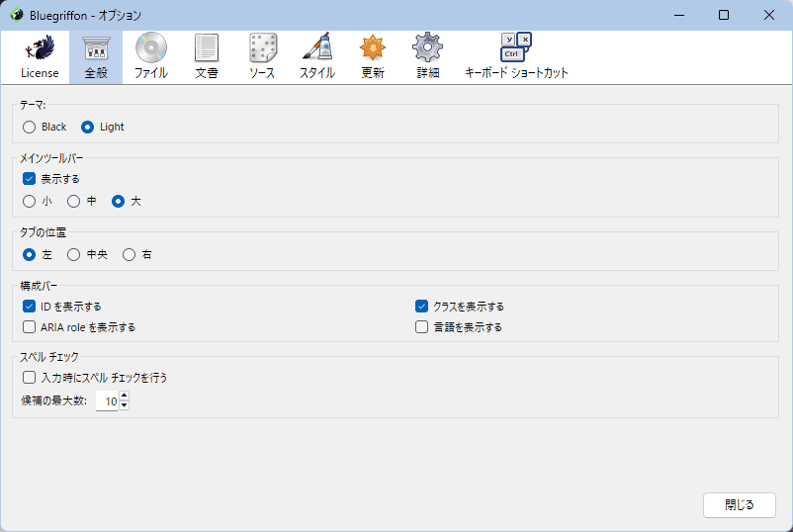Select the ファイル disc icon
The width and height of the screenshot is (793, 532).
click(150, 48)
